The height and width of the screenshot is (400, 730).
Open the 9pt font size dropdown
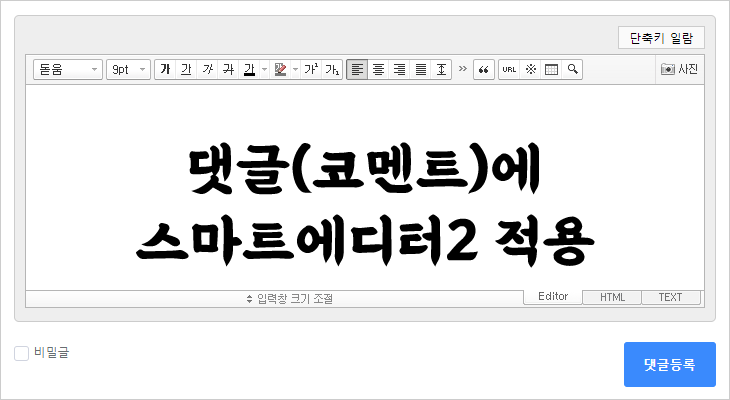pos(128,70)
